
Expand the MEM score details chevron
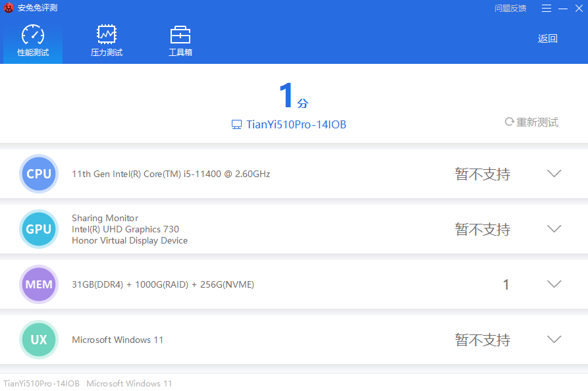[x=554, y=284]
